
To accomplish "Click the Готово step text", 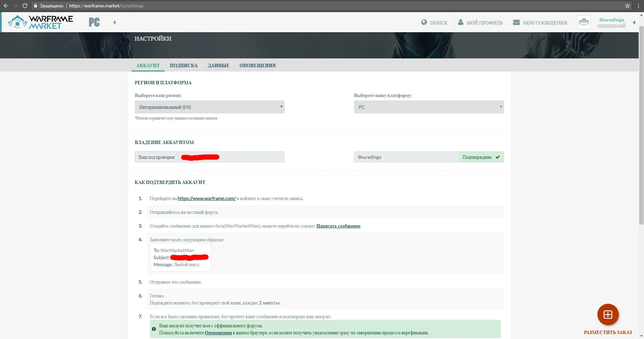I will pos(157,296).
